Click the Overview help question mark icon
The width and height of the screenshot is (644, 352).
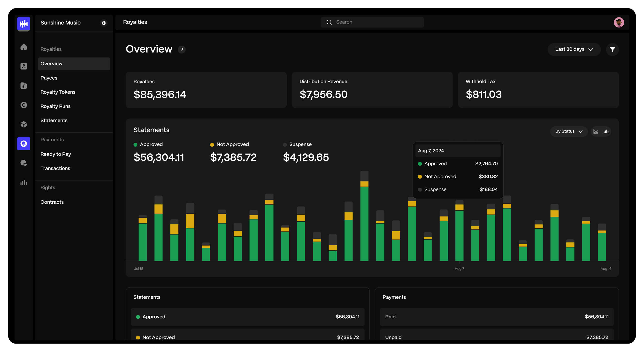[x=182, y=49]
